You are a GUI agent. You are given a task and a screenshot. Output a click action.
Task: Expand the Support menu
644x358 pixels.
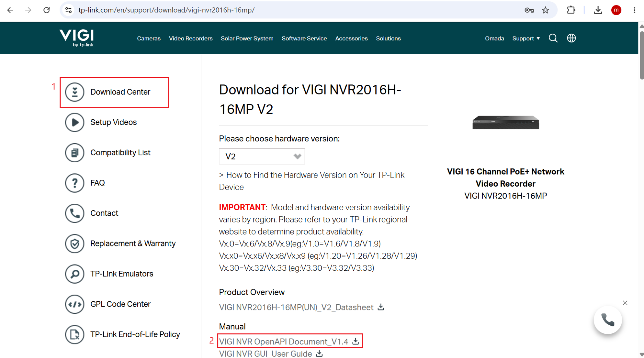click(x=526, y=38)
